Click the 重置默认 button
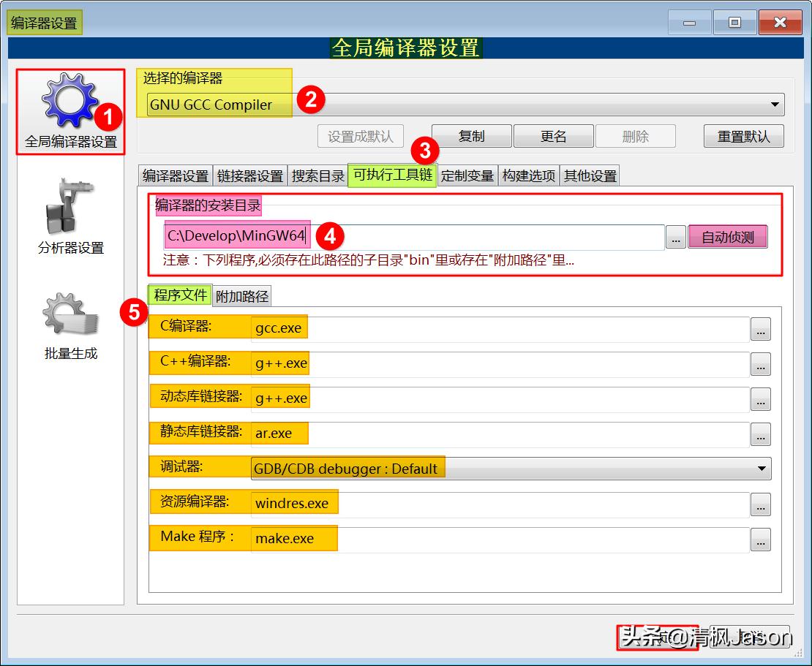This screenshot has width=812, height=666. point(743,135)
